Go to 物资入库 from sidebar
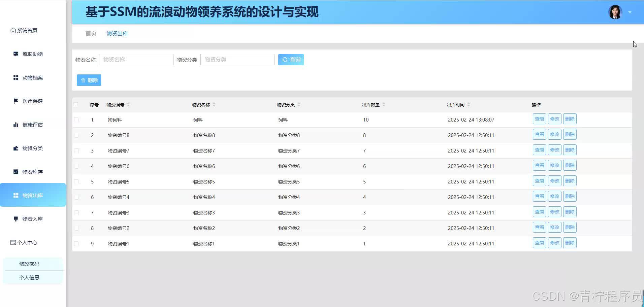 tap(32, 219)
